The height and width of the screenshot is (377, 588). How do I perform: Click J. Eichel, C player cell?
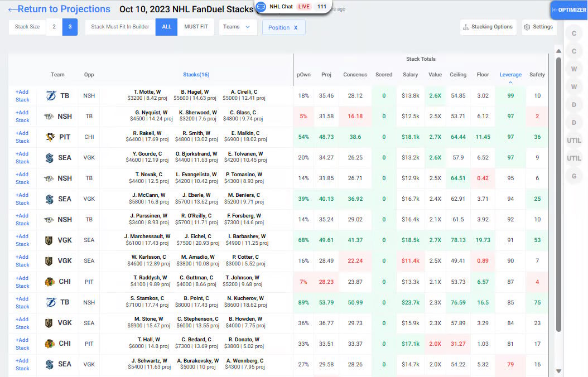point(197,240)
